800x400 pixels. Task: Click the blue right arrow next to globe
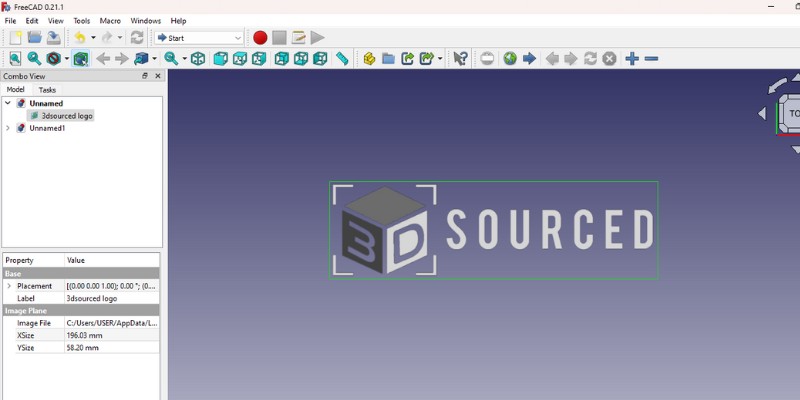point(529,59)
